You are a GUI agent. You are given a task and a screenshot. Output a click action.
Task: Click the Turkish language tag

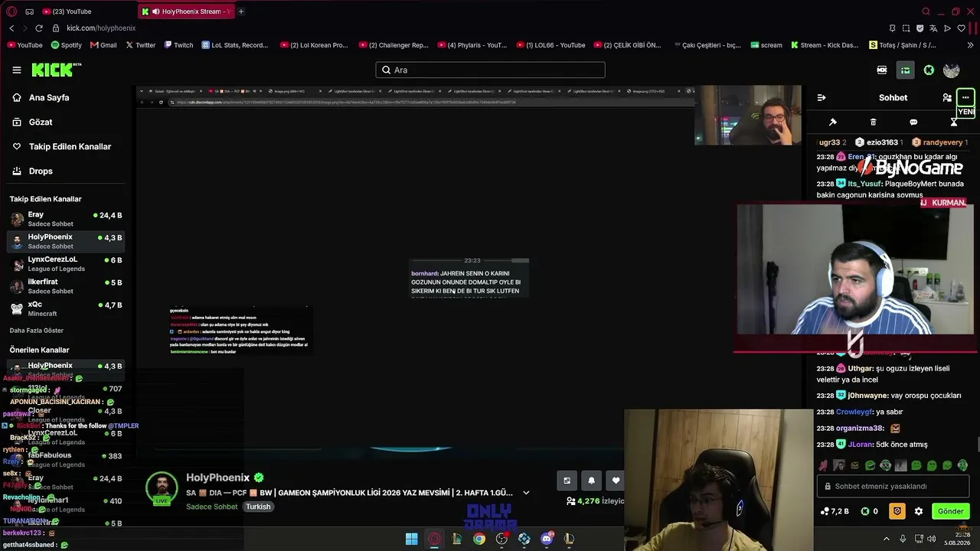(258, 507)
